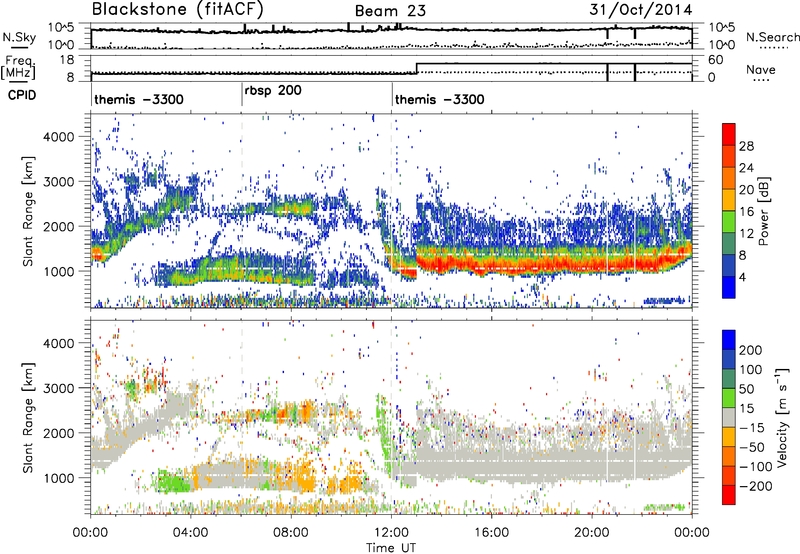The height and width of the screenshot is (554, 800).
Task: Click the 'Beam 23' label
Action: pyautogui.click(x=390, y=11)
